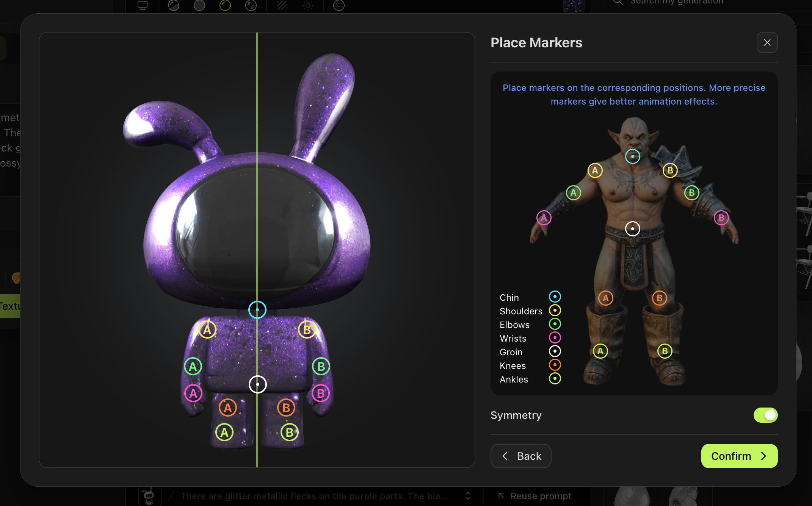Click the yellow shoulder B marker on the bunny
Screen dimensions: 812x506
307,330
